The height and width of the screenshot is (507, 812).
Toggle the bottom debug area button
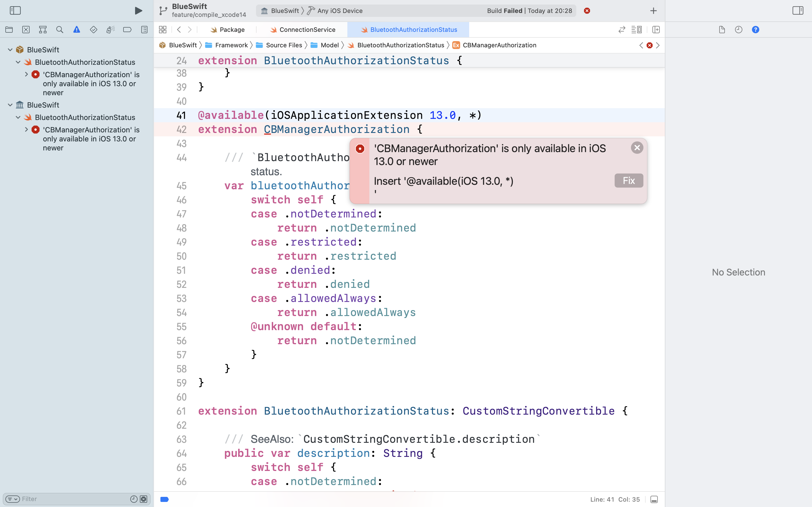click(654, 499)
